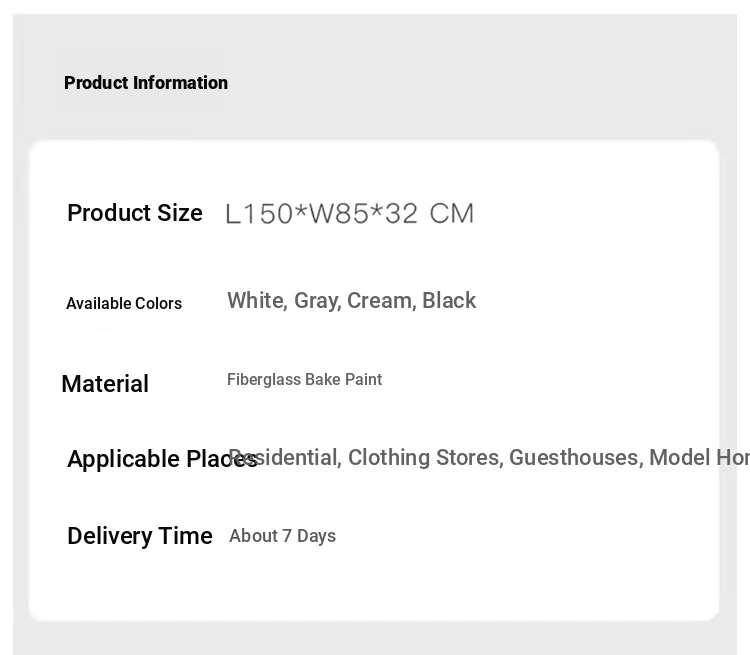Image resolution: width=750 pixels, height=655 pixels.
Task: Click the truncated Model Homes text
Action: click(x=699, y=457)
